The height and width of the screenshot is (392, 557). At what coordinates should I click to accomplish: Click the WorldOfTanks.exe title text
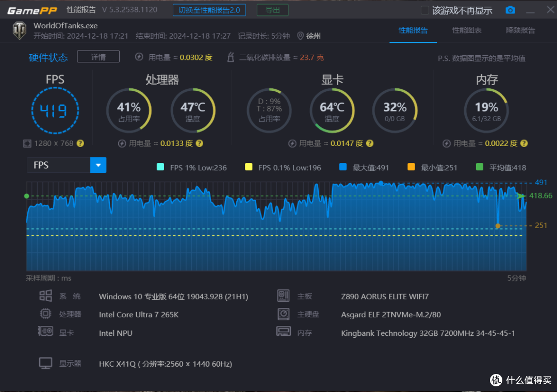pos(65,26)
